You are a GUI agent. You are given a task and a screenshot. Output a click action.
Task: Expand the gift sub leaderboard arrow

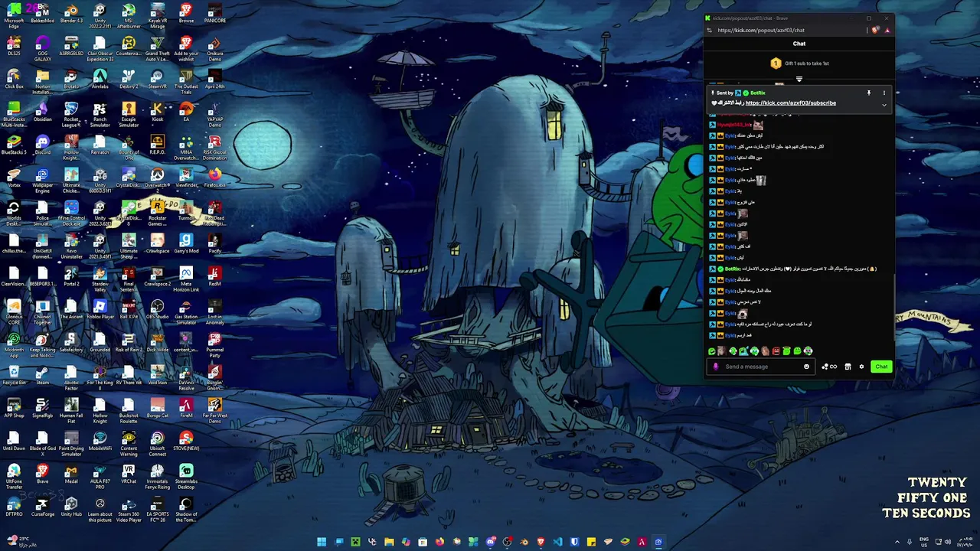pyautogui.click(x=799, y=79)
